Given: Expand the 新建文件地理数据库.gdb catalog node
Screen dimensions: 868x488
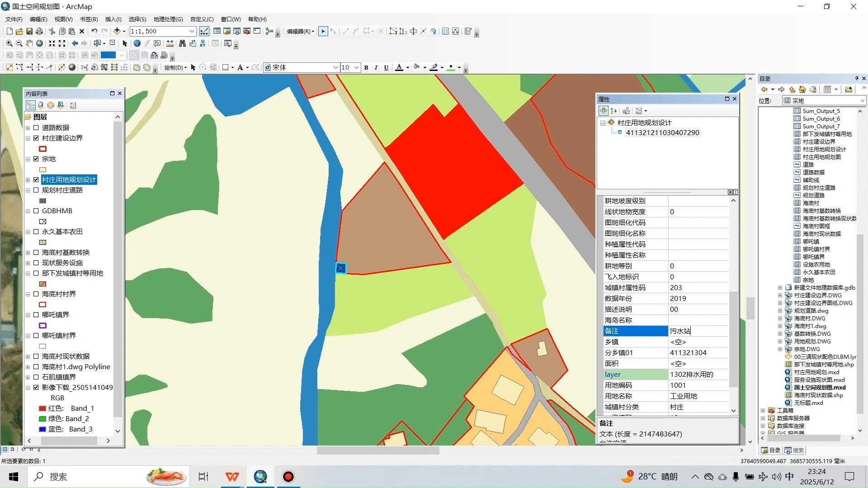Looking at the screenshot, I should pos(780,288).
